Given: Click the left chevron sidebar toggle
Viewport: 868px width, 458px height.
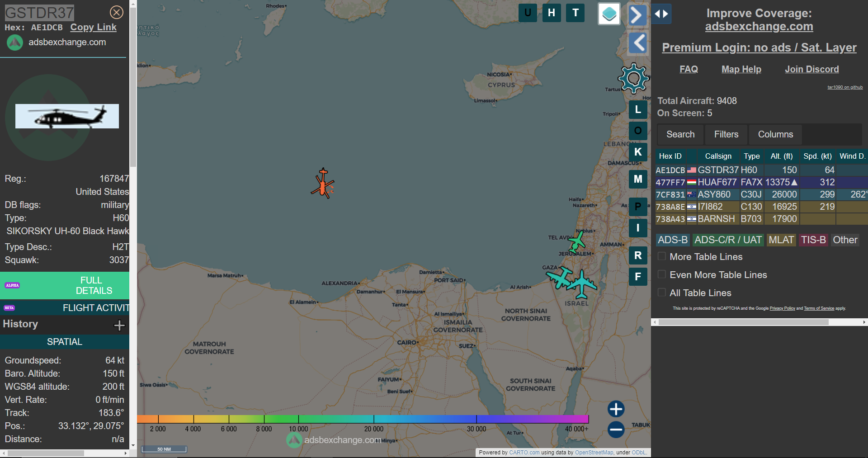Looking at the screenshot, I should tap(638, 43).
